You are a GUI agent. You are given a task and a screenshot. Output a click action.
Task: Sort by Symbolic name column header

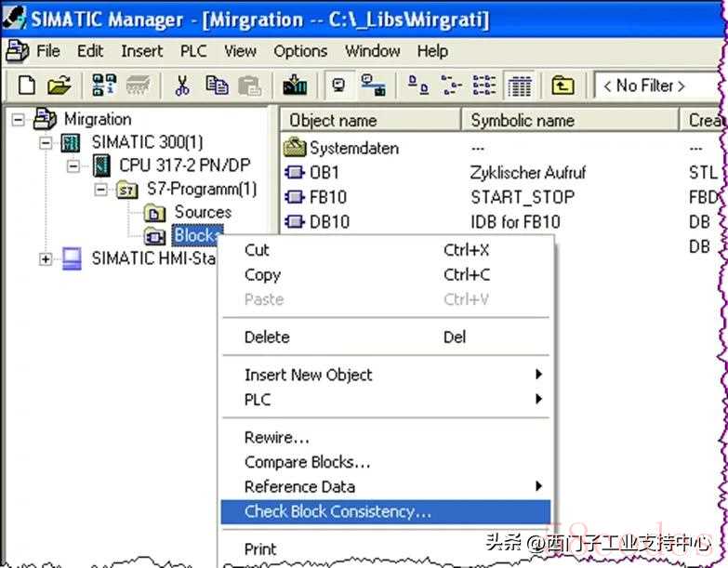(x=570, y=120)
